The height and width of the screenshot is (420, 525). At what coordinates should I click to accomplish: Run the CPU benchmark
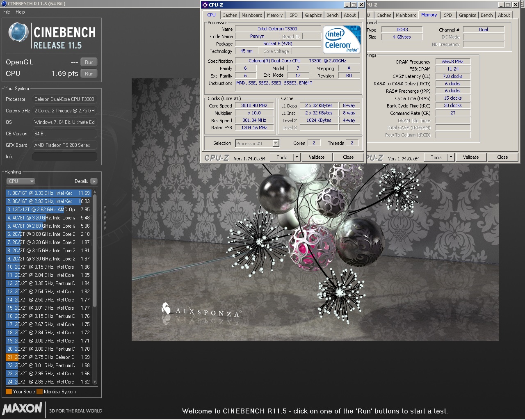[89, 74]
